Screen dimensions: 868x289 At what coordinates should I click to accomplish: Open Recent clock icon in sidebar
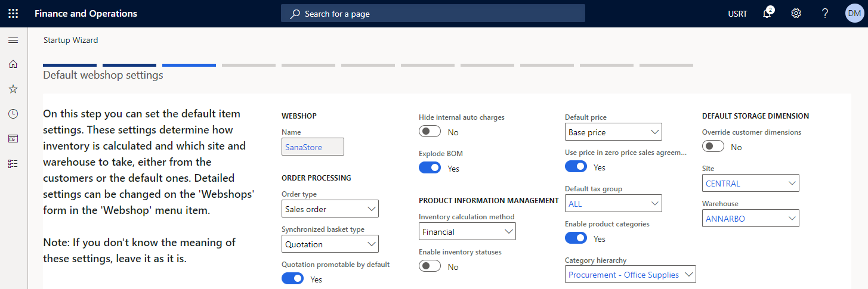(x=13, y=114)
